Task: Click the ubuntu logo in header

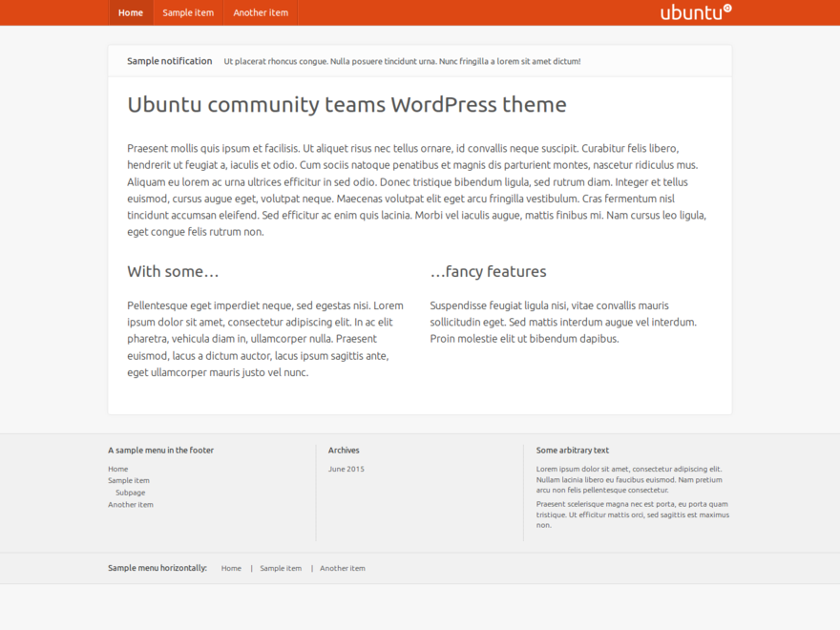Action: coord(696,12)
